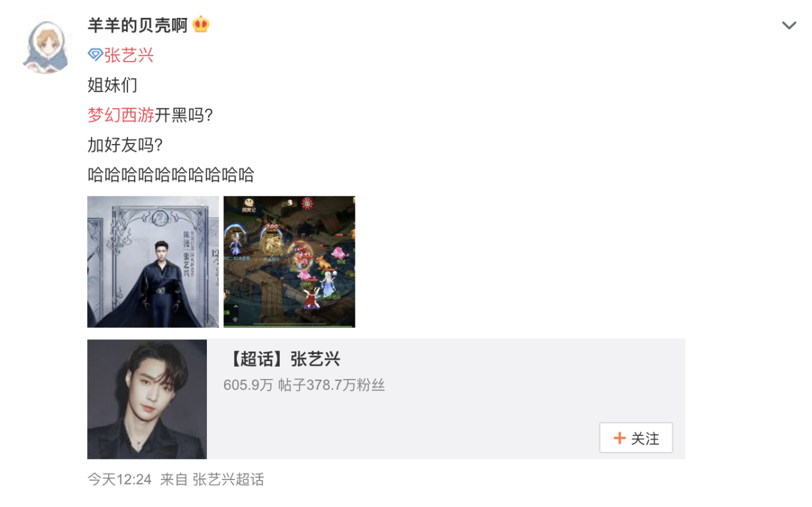The image size is (812, 507).
Task: Open the 梦幻西游 red hashtag link
Action: (x=121, y=115)
